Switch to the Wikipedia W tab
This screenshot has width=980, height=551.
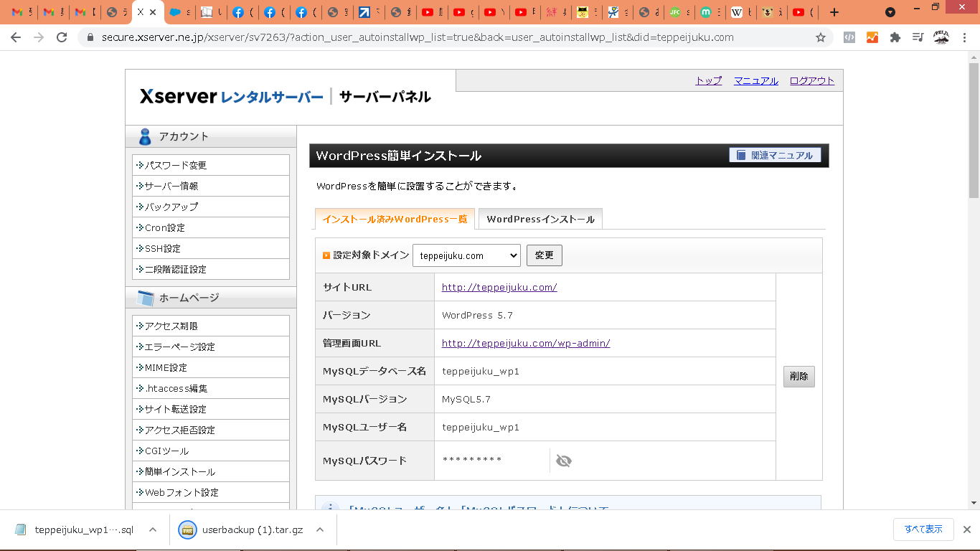(x=737, y=12)
